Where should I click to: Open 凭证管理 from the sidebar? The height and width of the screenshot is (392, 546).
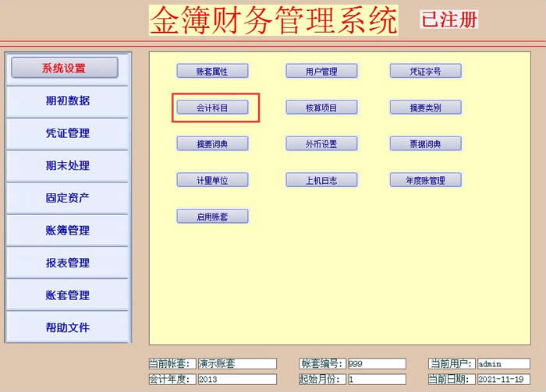[68, 132]
